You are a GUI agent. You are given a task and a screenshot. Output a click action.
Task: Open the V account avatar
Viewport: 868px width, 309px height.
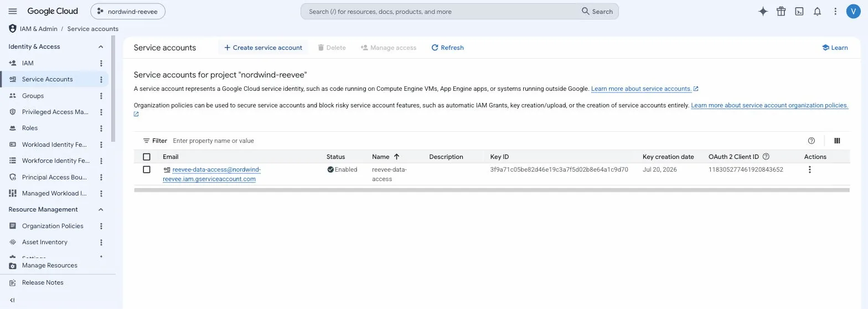pos(853,11)
